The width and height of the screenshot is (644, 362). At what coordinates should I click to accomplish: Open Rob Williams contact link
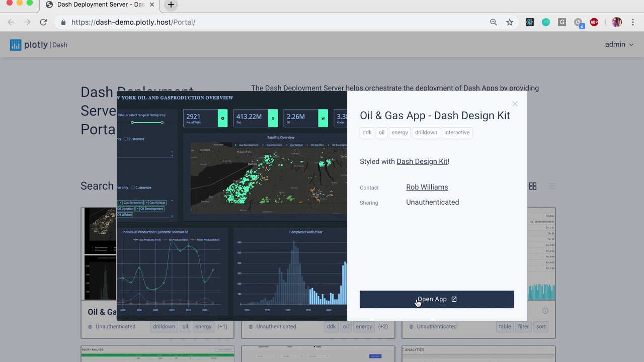[427, 187]
